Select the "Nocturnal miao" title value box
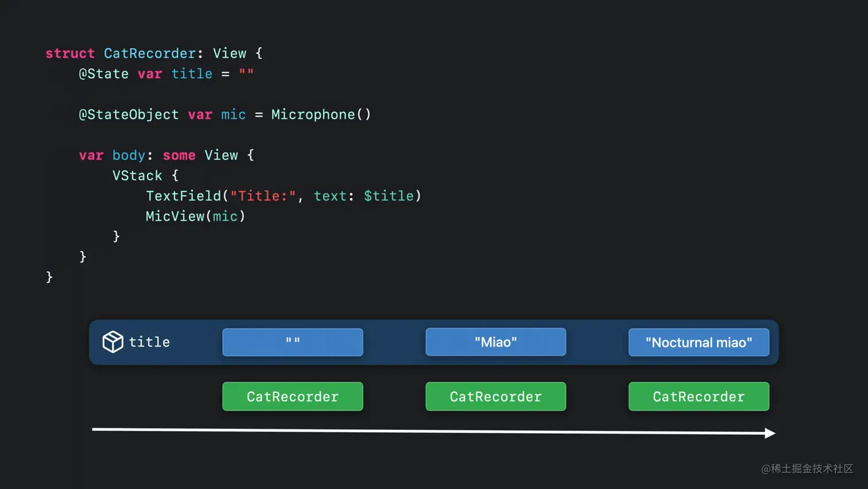Image resolution: width=868 pixels, height=489 pixels. pyautogui.click(x=699, y=342)
